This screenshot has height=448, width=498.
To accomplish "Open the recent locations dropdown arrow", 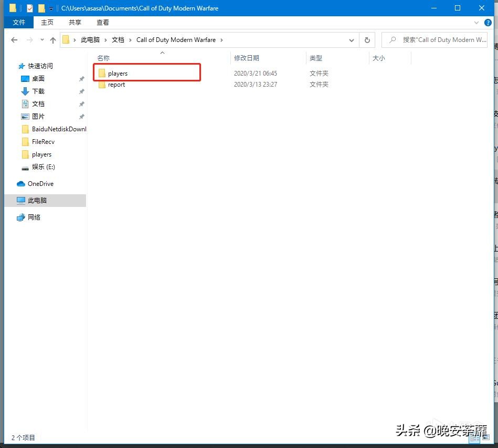I will coord(42,40).
